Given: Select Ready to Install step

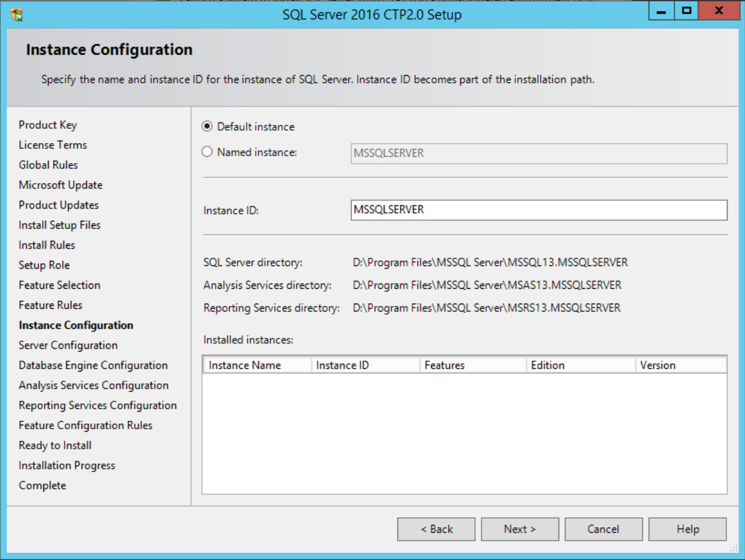Looking at the screenshot, I should pyautogui.click(x=55, y=445).
